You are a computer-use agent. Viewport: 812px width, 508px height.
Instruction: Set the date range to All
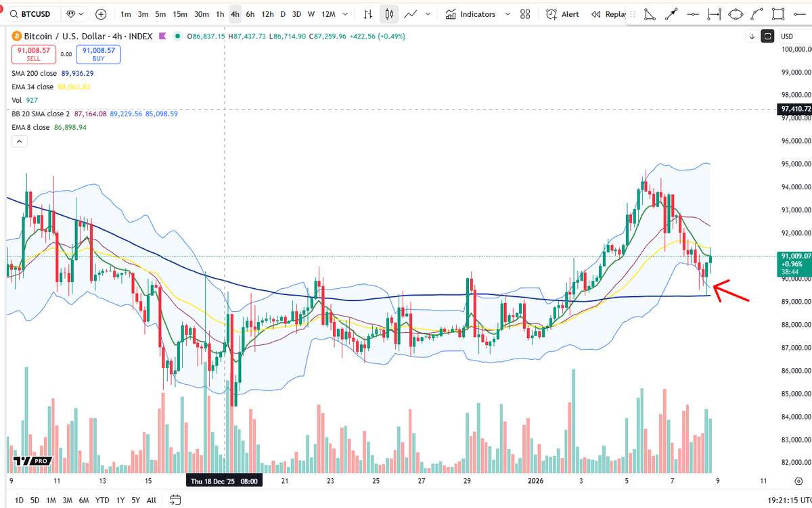pos(152,501)
